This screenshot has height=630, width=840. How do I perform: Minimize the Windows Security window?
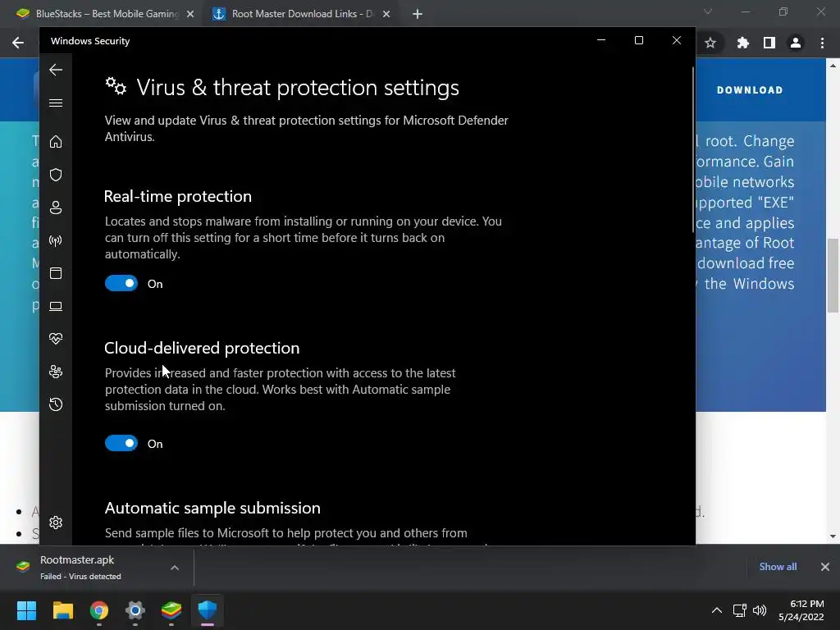(601, 40)
